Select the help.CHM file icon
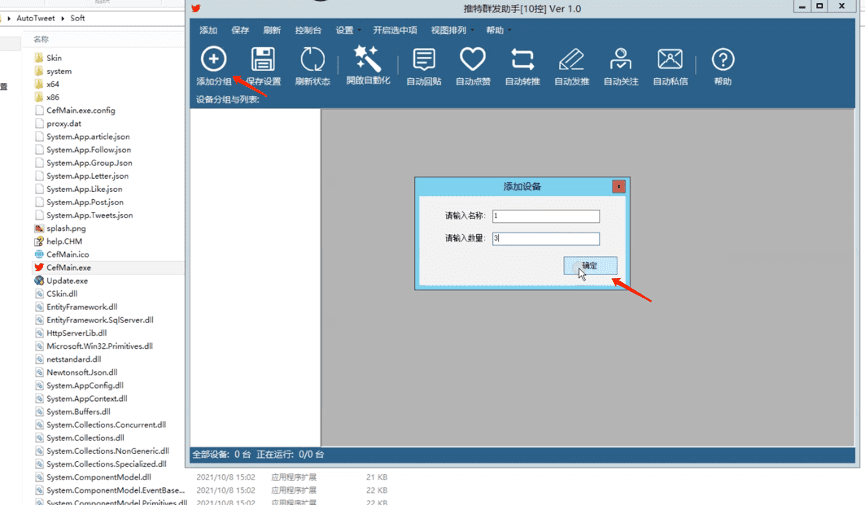866x506 pixels. click(x=39, y=241)
